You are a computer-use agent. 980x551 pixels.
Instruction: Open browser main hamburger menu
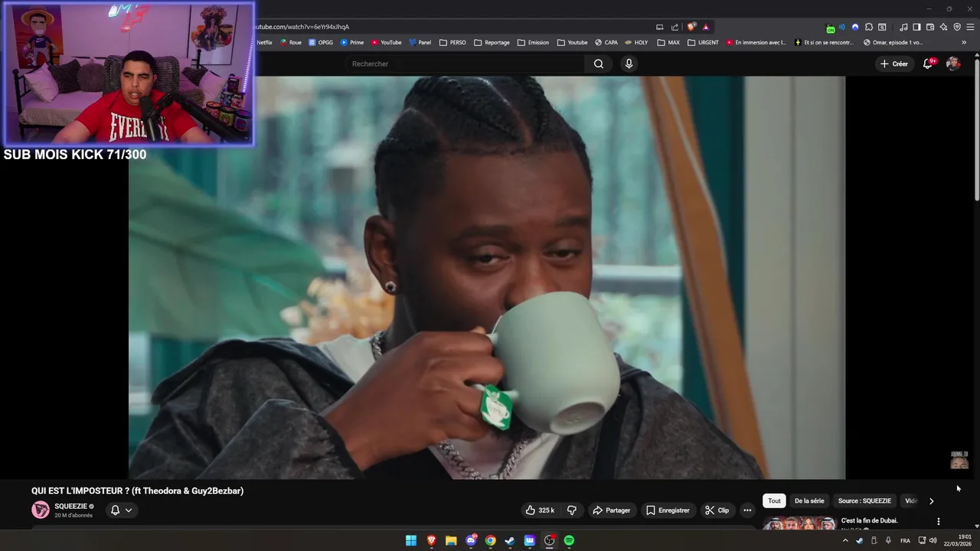[x=970, y=27]
